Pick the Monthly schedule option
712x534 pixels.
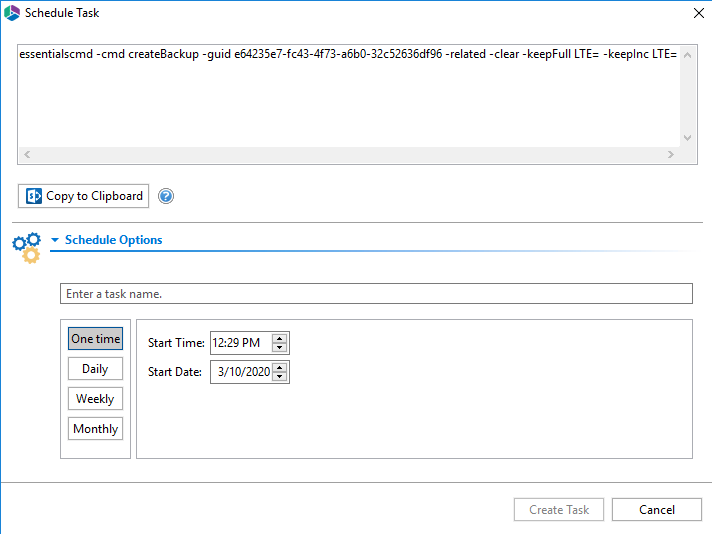click(95, 429)
